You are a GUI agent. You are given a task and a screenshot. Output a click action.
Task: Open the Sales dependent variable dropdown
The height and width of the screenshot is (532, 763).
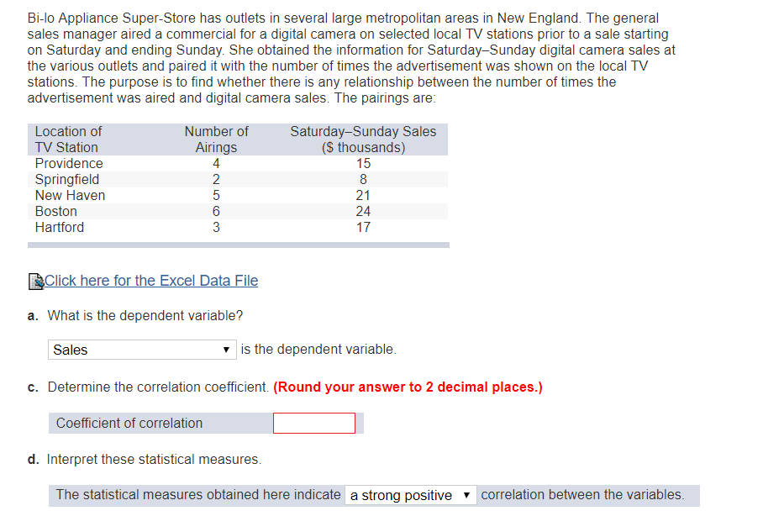[x=141, y=350]
